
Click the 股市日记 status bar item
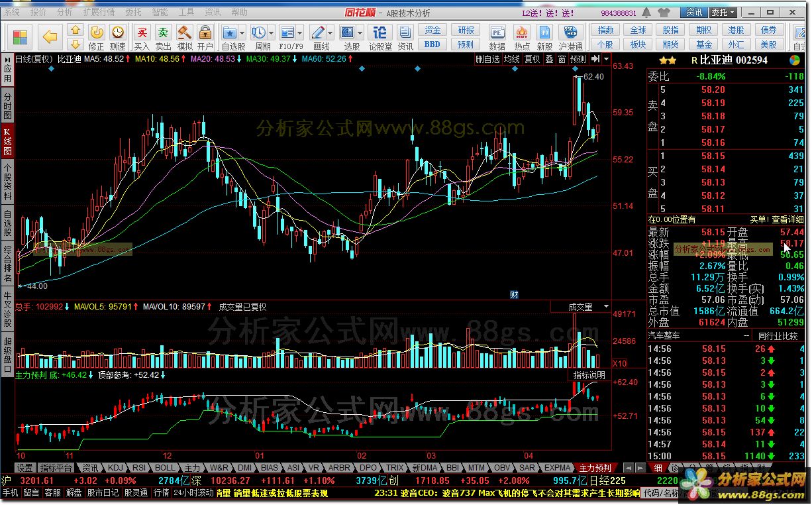pos(103,493)
